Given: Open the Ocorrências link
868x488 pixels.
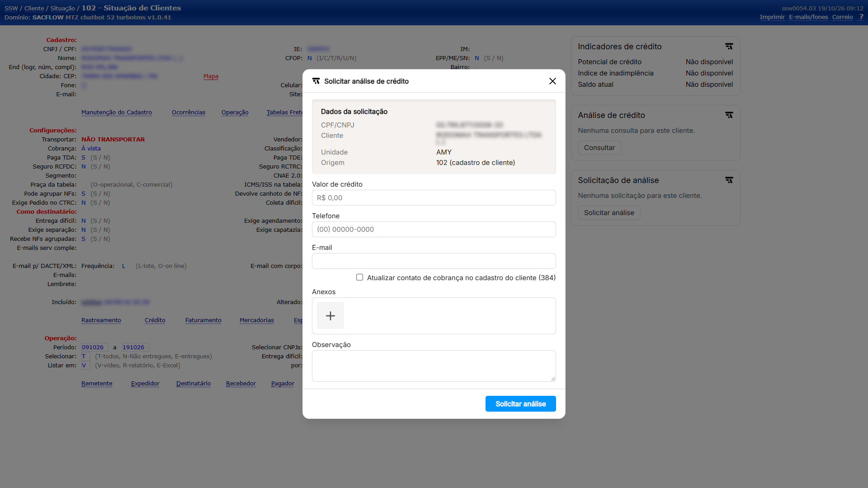Looking at the screenshot, I should tap(189, 113).
